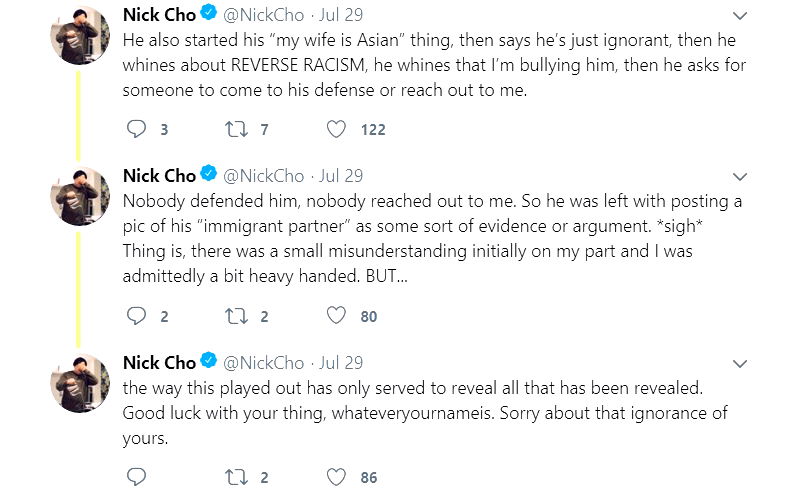The image size is (800, 496).
Task: Open the caret menu on third tweet
Action: [740, 363]
